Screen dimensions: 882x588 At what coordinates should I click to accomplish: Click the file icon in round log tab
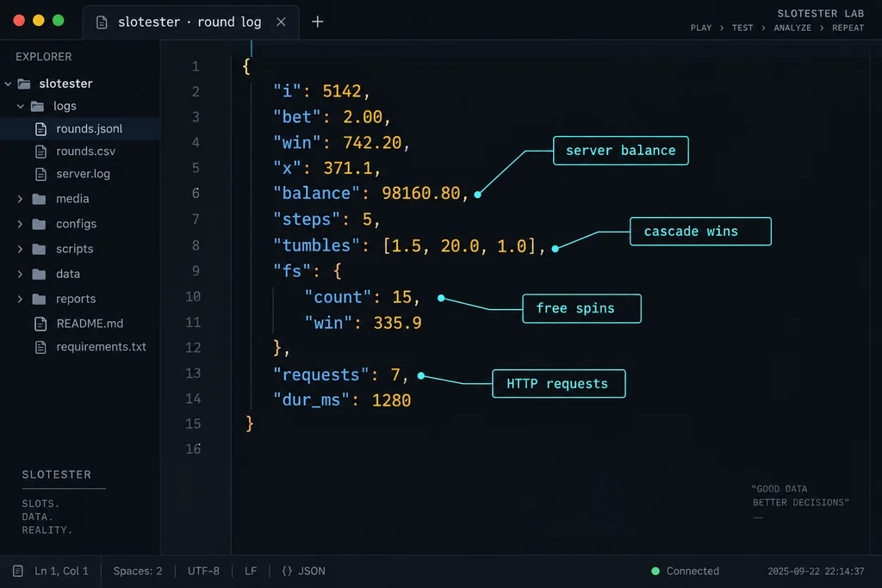[x=102, y=22]
